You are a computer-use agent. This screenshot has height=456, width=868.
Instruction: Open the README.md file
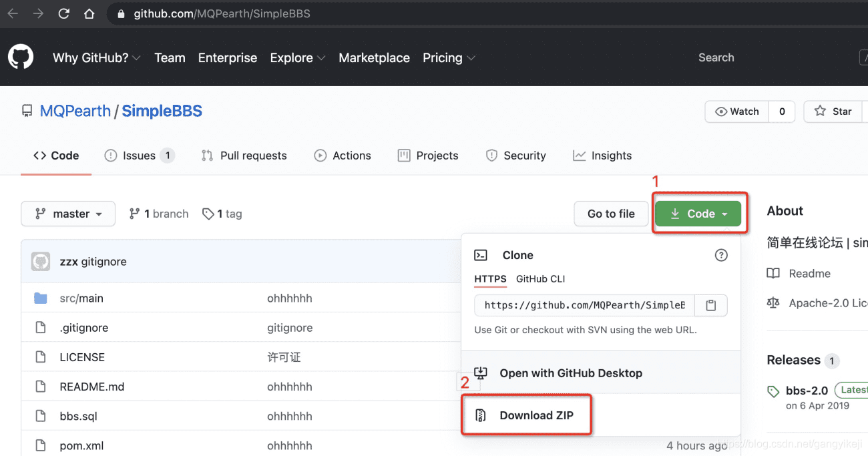[x=92, y=387]
